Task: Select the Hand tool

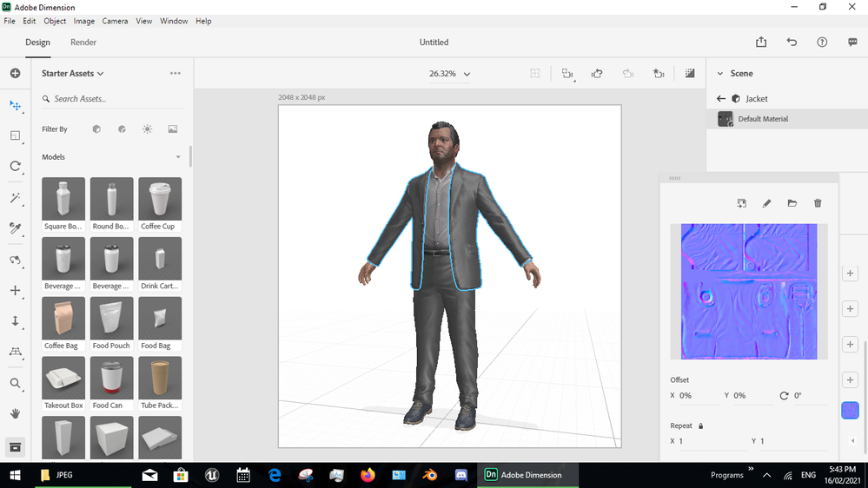Action: coord(15,413)
